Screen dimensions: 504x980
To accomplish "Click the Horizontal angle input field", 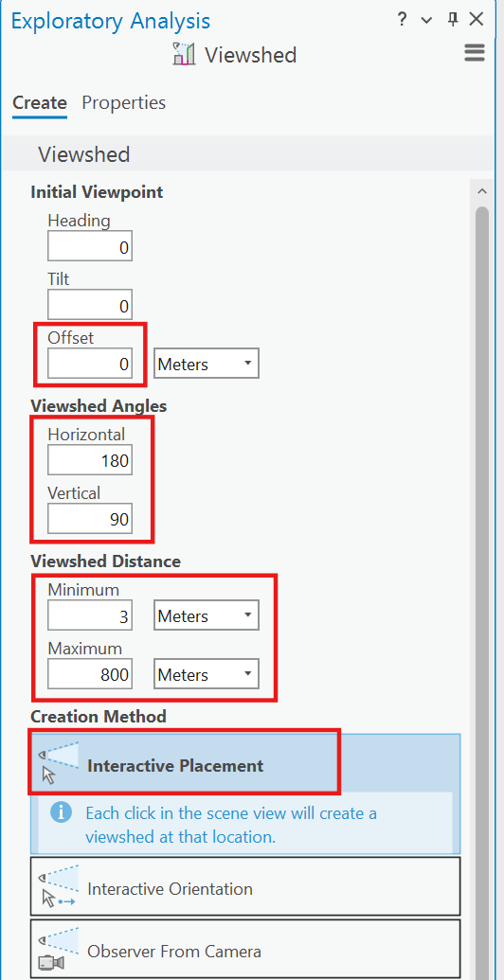I will point(90,461).
